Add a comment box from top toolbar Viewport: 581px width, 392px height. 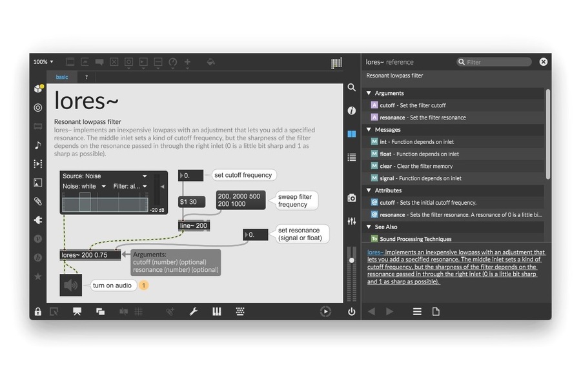click(x=99, y=62)
